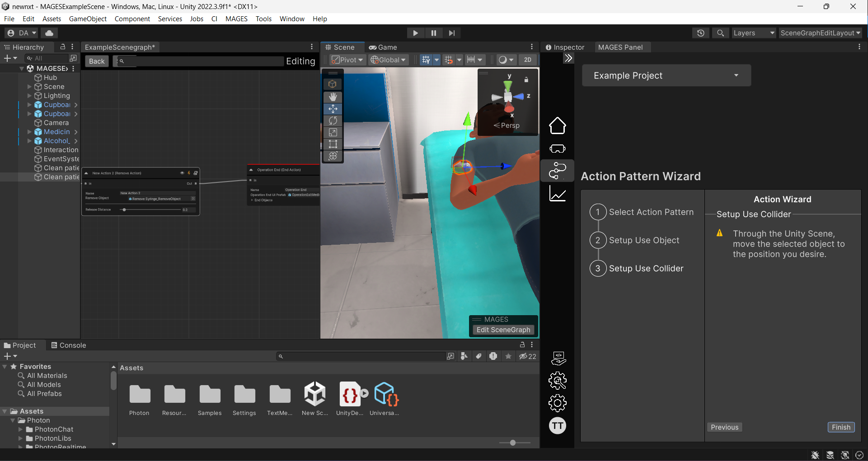Switch to the Console tab
Image resolution: width=868 pixels, height=461 pixels.
[x=68, y=345]
